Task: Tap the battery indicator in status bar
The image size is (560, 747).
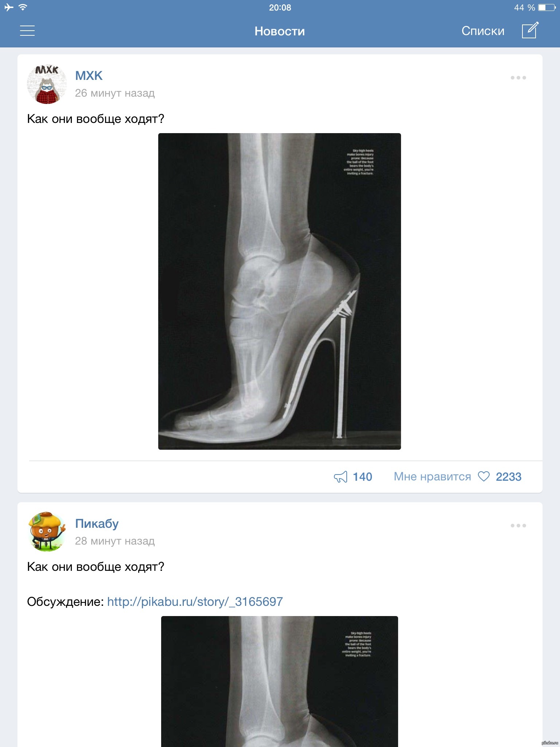Action: (x=547, y=8)
